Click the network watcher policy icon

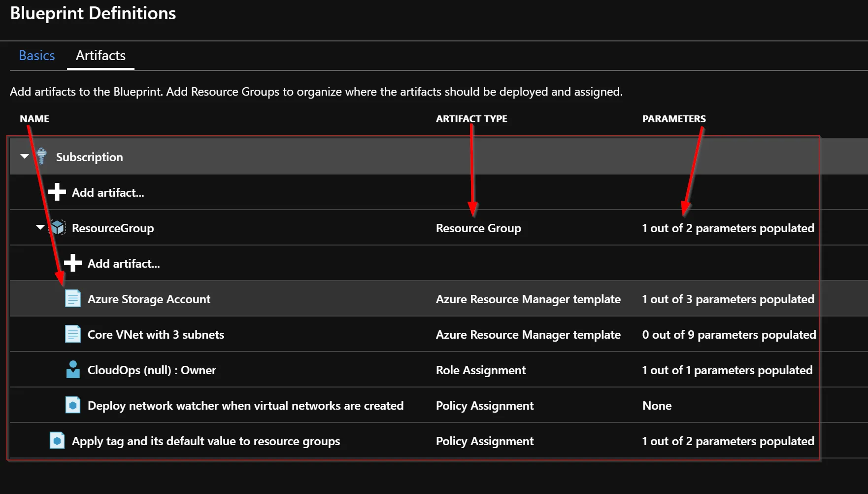click(73, 405)
